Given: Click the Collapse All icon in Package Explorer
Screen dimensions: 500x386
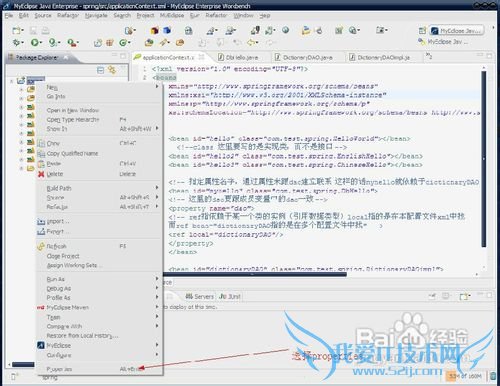Looking at the screenshot, I should (x=100, y=70).
